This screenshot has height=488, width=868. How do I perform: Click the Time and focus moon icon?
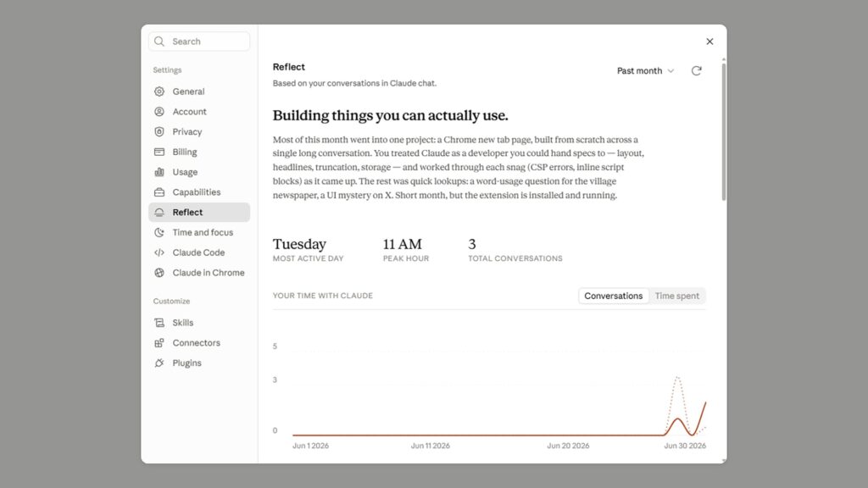(x=159, y=232)
